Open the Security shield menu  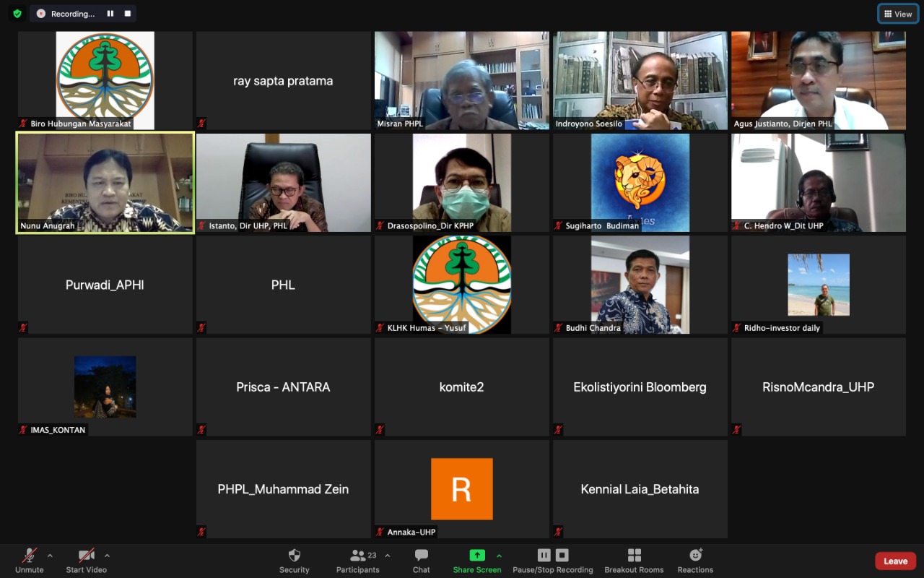(x=294, y=560)
